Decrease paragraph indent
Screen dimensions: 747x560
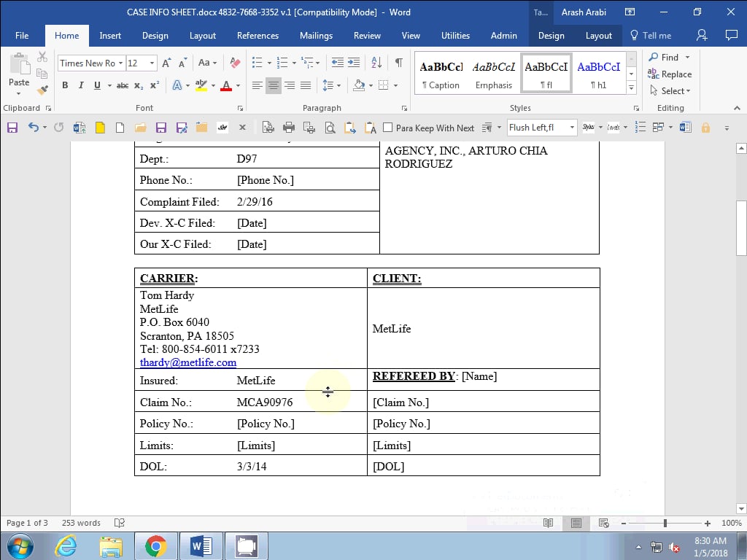click(x=337, y=63)
